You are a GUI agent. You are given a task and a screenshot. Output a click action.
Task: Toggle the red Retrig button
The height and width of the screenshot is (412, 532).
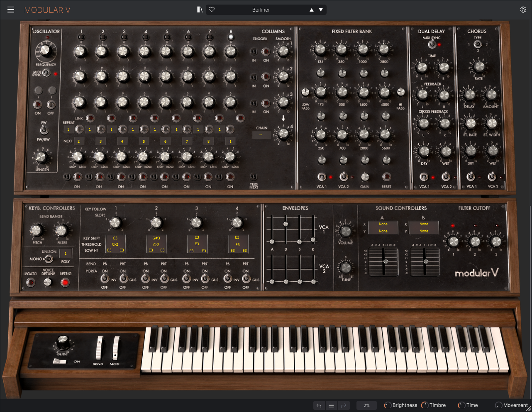[65, 283]
